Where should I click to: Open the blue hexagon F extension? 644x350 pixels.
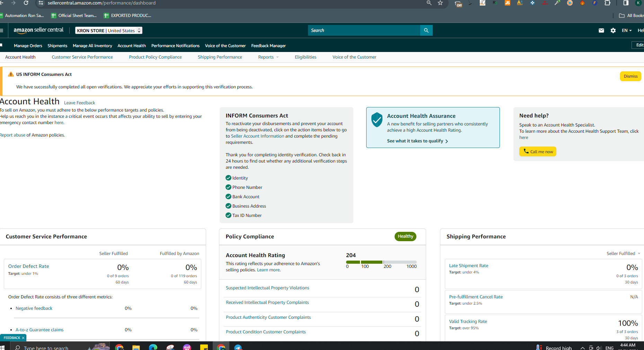(x=595, y=3)
